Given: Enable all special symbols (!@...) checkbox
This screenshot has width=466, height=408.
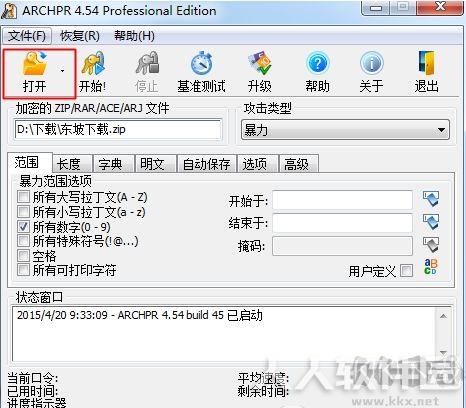Looking at the screenshot, I should point(23,241).
